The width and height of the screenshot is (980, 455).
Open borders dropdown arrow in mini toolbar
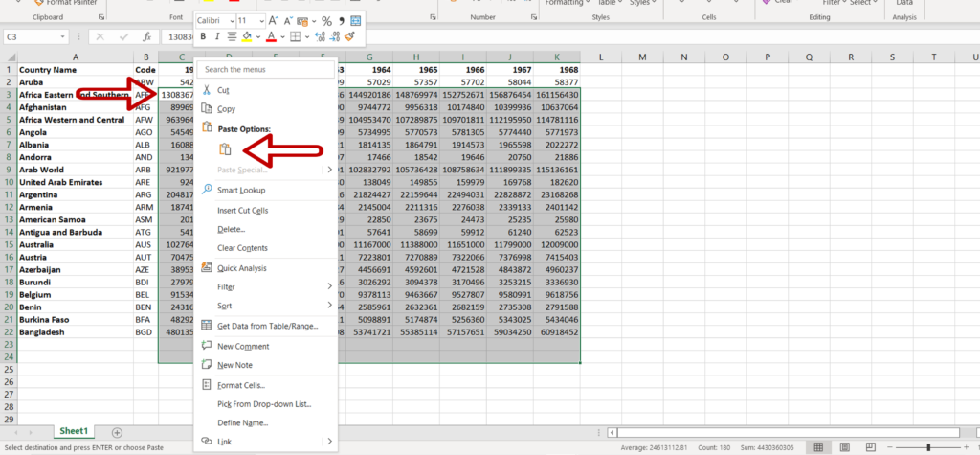[306, 37]
